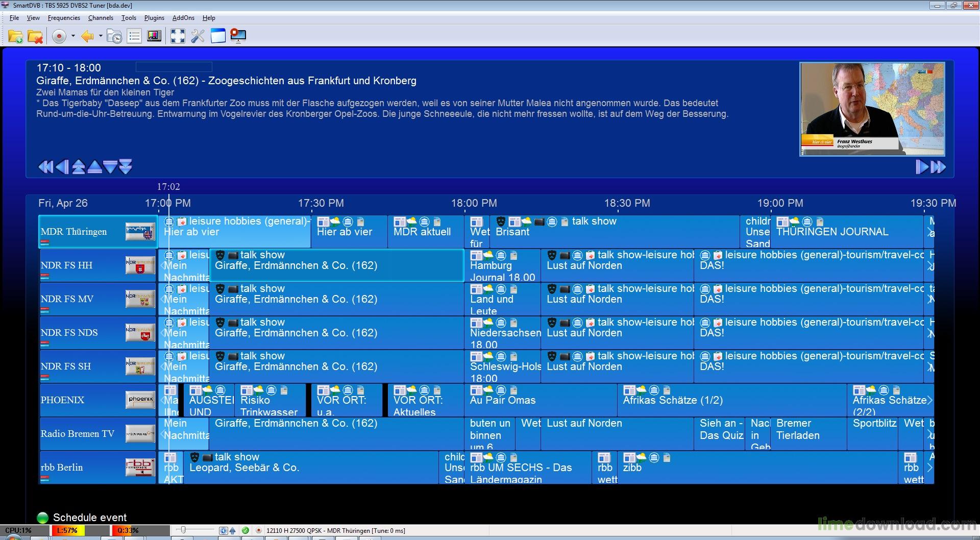Click the fullscreen mode icon
The height and width of the screenshot is (540, 980).
(x=178, y=36)
